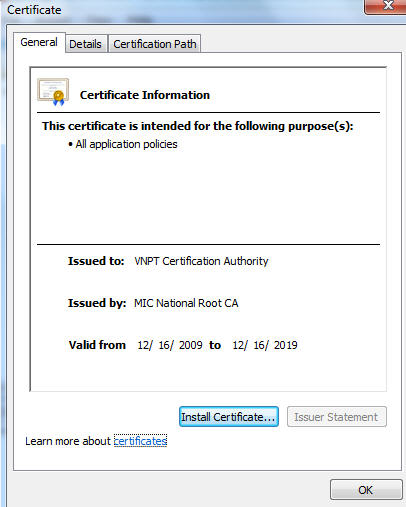Click the disabled Issuer Statement button
The image size is (406, 507).
point(337,417)
